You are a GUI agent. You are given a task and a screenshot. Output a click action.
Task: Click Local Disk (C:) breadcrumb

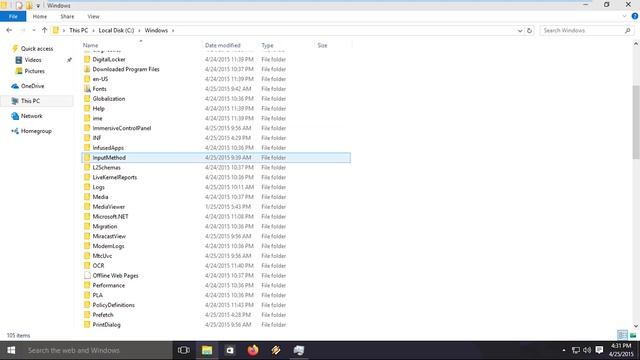116,31
